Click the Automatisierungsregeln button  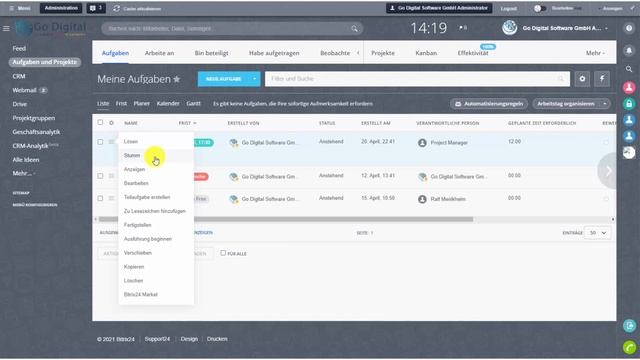pos(489,104)
